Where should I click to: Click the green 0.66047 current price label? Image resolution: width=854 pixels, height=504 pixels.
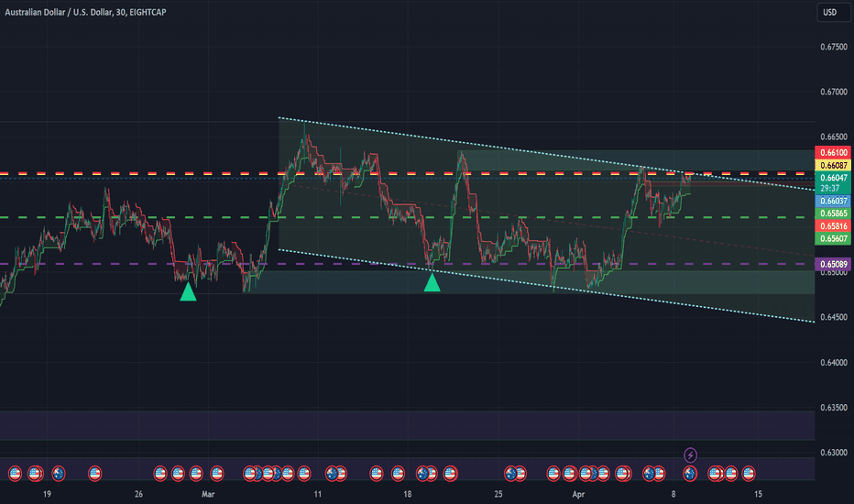[833, 178]
